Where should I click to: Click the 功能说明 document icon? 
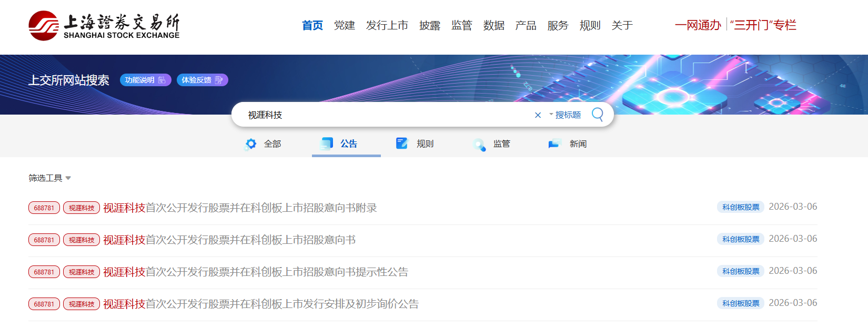click(x=162, y=80)
